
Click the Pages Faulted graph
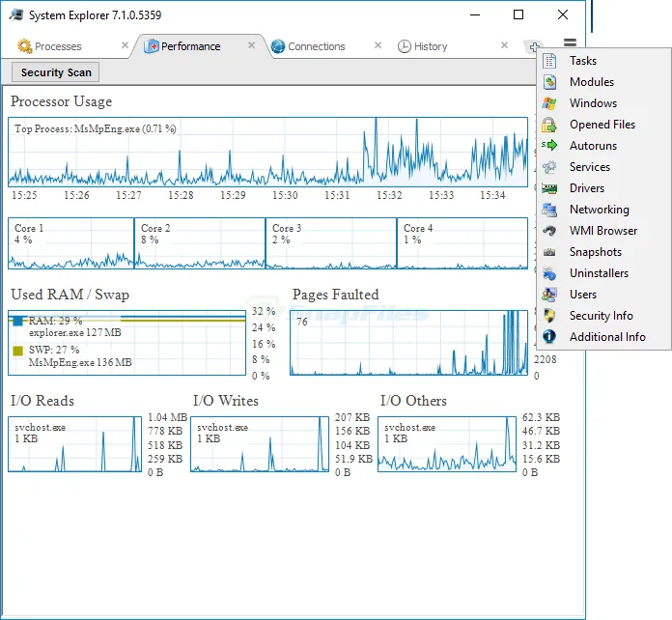click(x=408, y=343)
